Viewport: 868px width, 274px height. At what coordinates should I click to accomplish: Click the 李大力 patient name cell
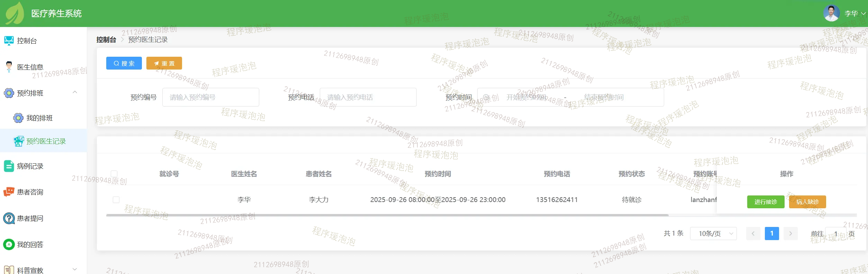319,200
